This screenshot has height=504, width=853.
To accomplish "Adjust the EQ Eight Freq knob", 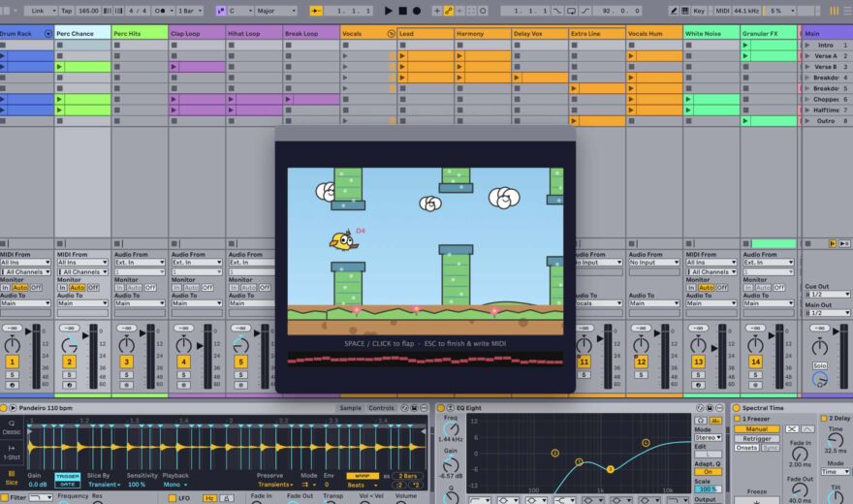I will click(x=451, y=429).
